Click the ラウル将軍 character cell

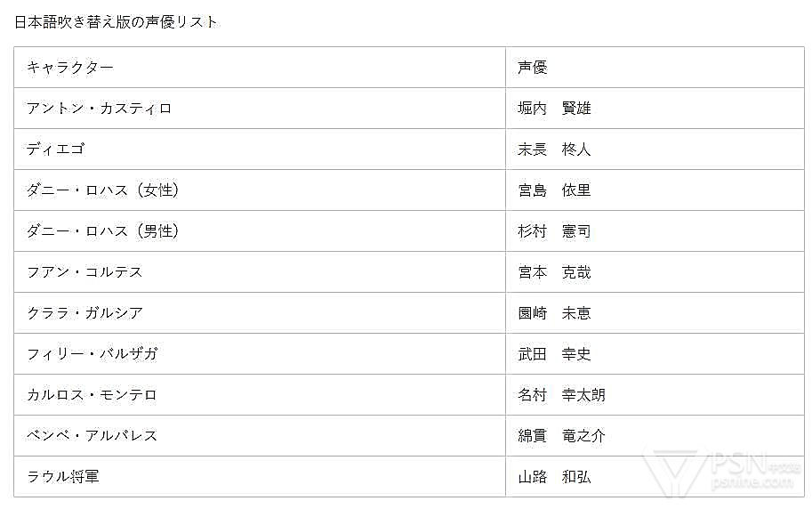pos(63,477)
